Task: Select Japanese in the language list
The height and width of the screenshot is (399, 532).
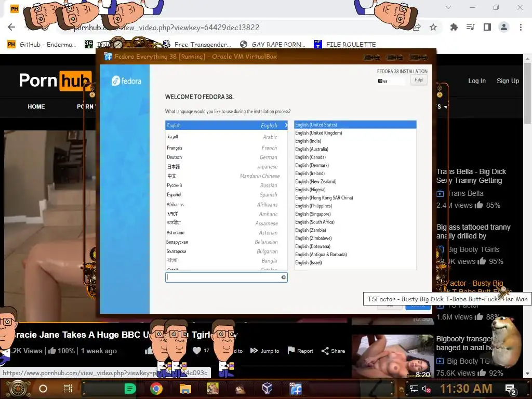Action: 227,167
